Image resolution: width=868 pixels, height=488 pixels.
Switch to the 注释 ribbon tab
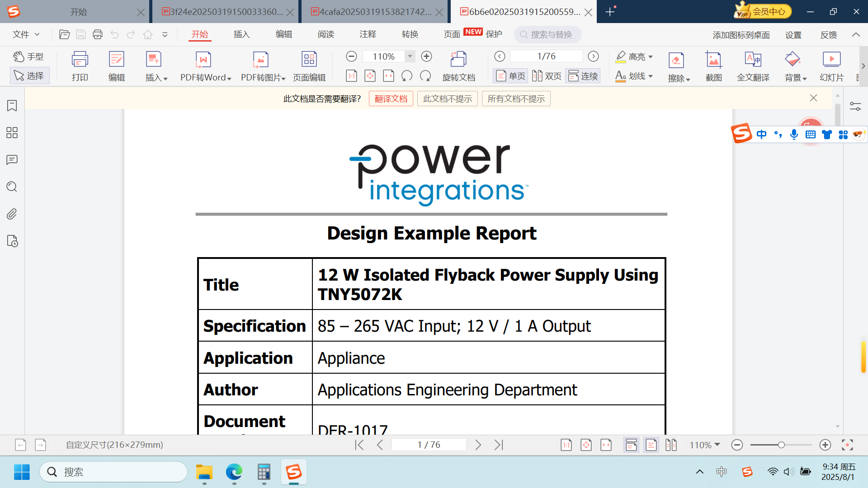(368, 34)
